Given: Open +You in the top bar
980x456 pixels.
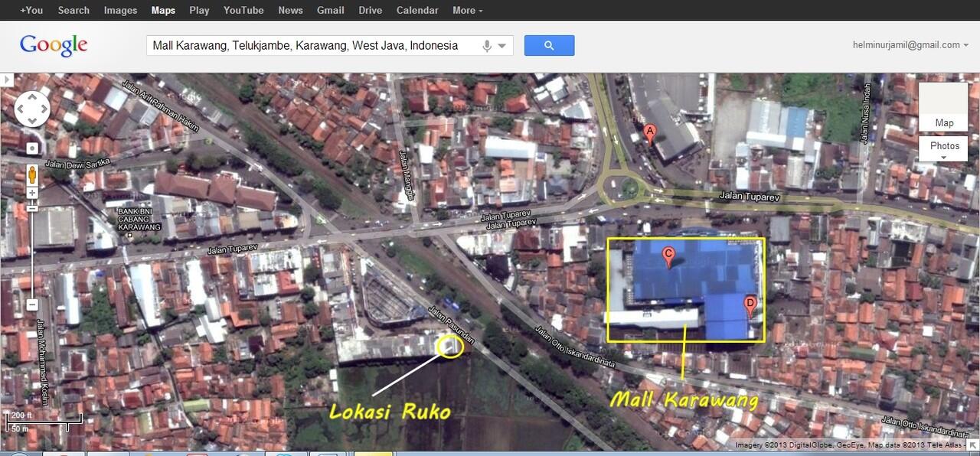Looking at the screenshot, I should click(x=31, y=10).
